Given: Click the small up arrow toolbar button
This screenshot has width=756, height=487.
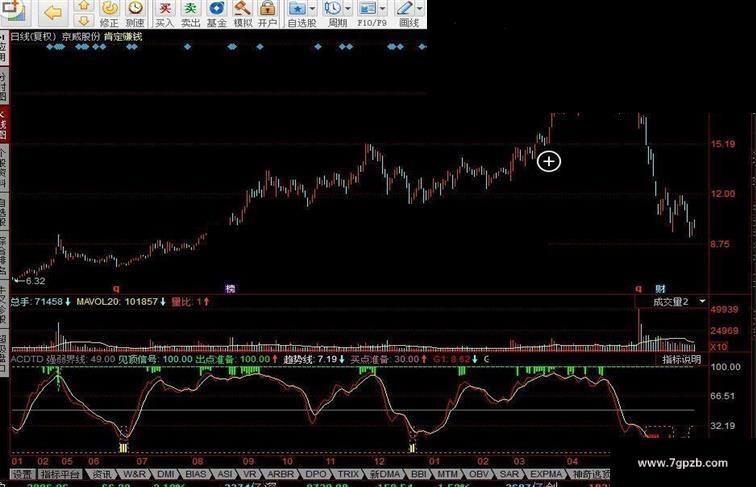Looking at the screenshot, I should click(x=84, y=6).
